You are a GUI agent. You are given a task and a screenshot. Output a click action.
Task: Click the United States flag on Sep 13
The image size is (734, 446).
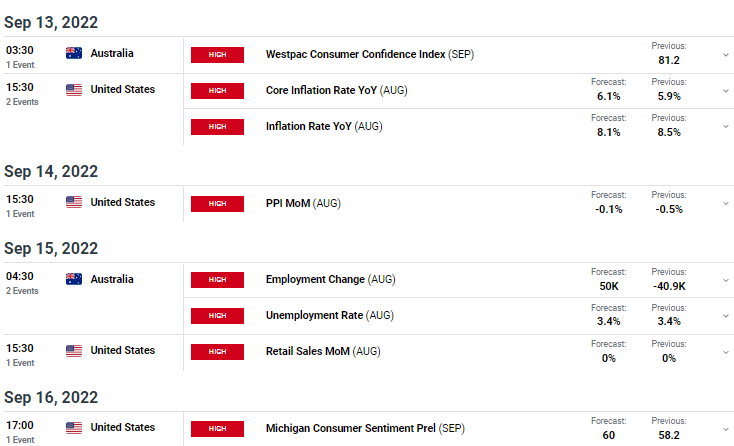coord(74,89)
